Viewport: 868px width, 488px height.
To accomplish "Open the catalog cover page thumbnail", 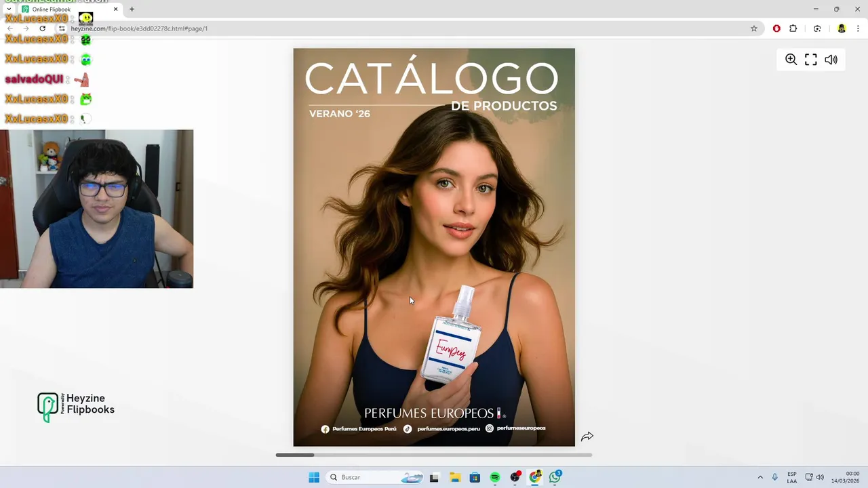I will [434, 247].
